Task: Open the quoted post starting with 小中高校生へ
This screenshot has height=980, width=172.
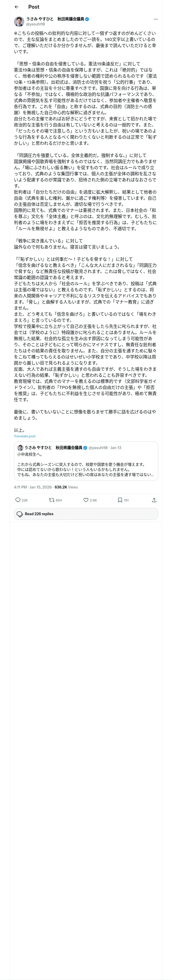Action: click(86, 465)
